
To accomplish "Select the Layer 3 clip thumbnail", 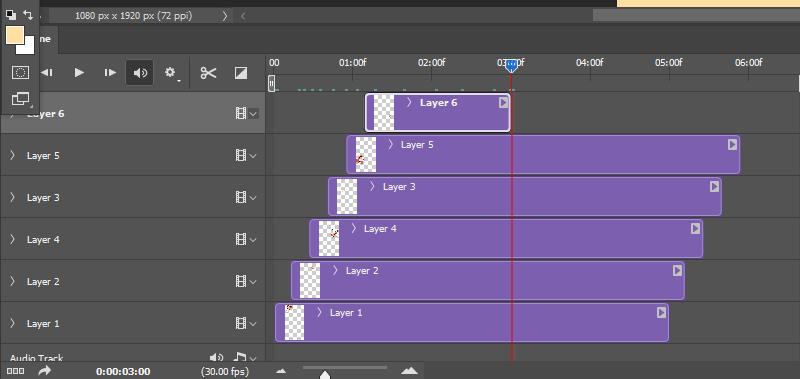I will [x=347, y=196].
